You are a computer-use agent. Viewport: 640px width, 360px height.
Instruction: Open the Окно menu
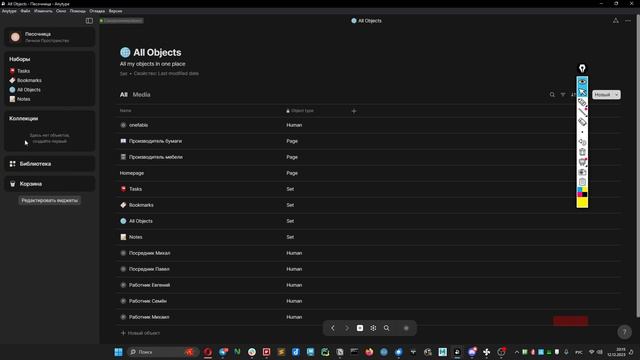(61, 11)
